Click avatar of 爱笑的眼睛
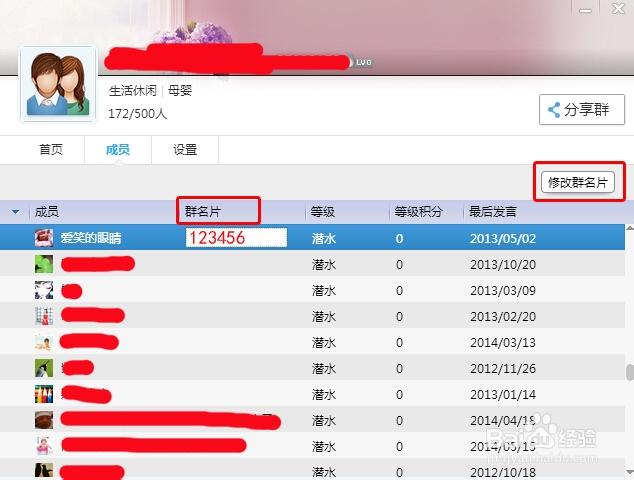The height and width of the screenshot is (480, 634). point(44,238)
